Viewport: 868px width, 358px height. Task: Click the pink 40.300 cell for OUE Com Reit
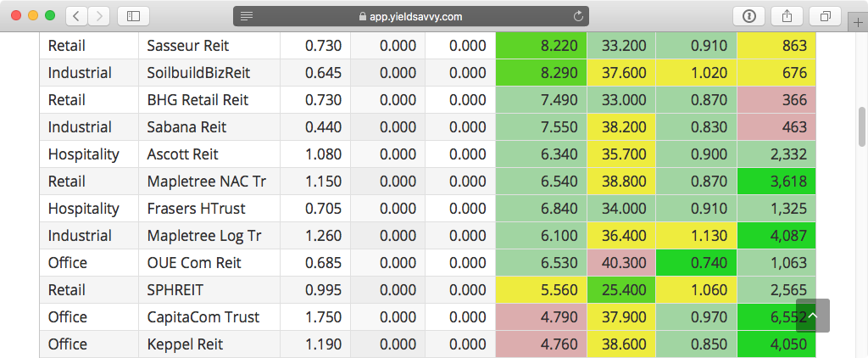(x=621, y=263)
